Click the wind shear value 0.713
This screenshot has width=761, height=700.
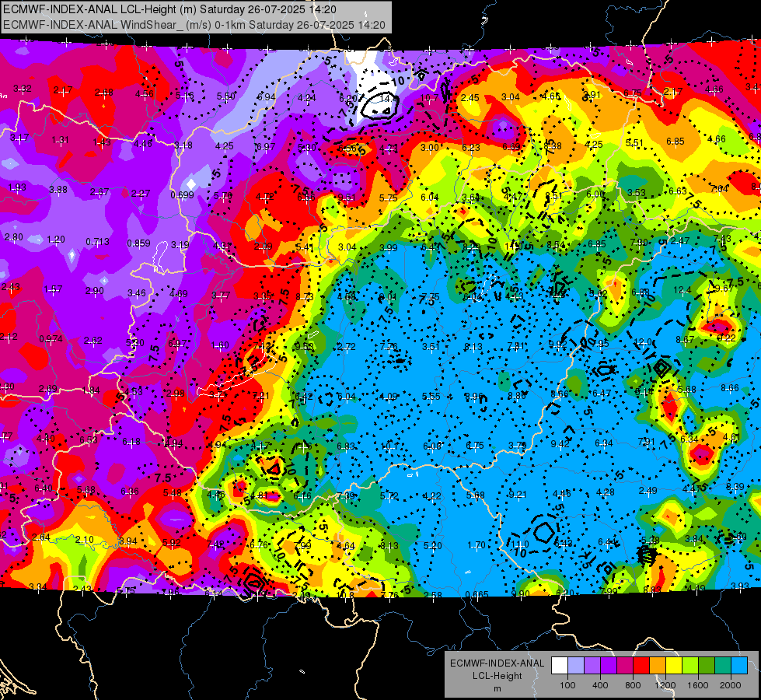point(97,241)
